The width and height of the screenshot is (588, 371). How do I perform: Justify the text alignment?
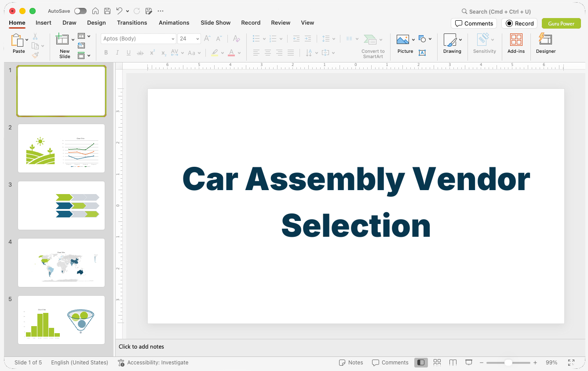click(291, 53)
